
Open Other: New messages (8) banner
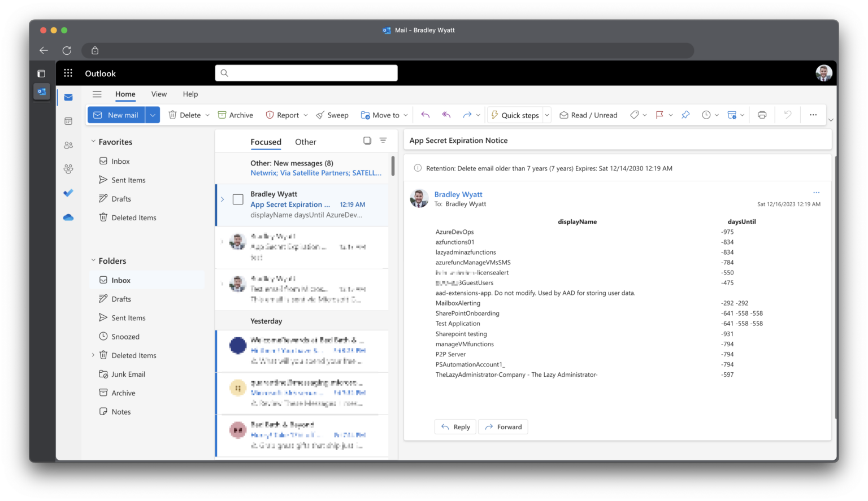click(x=302, y=168)
